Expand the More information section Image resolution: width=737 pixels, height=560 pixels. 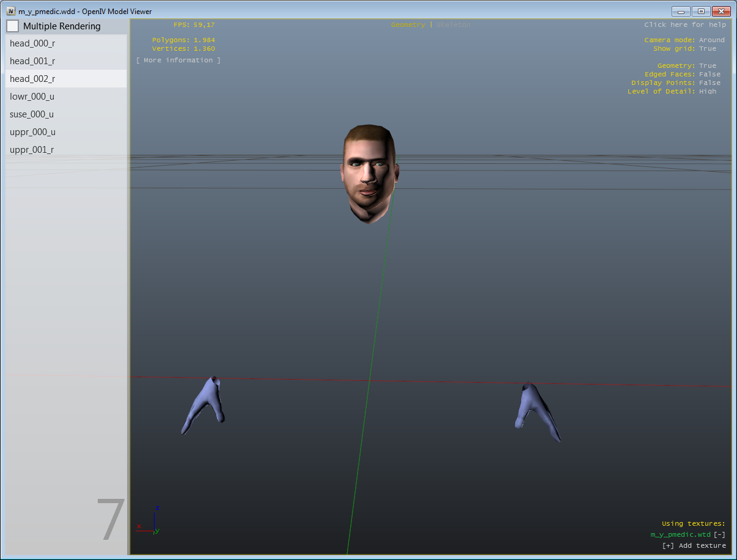[178, 61]
